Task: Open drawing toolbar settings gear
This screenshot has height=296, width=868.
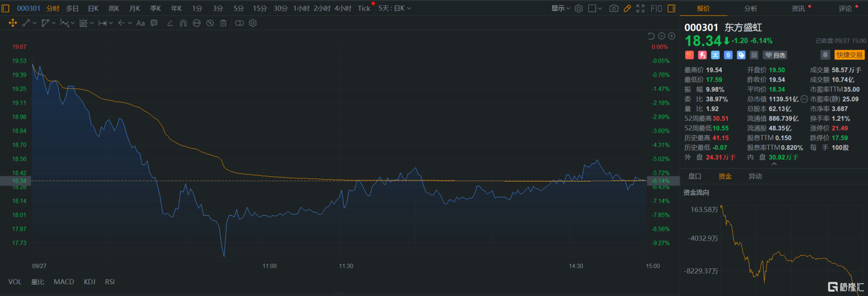Action: pyautogui.click(x=253, y=23)
